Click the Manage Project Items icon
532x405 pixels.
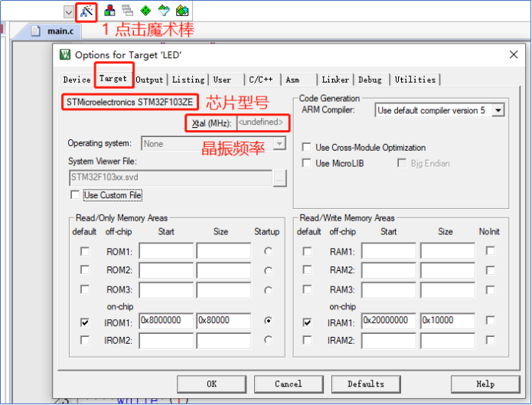tap(109, 11)
